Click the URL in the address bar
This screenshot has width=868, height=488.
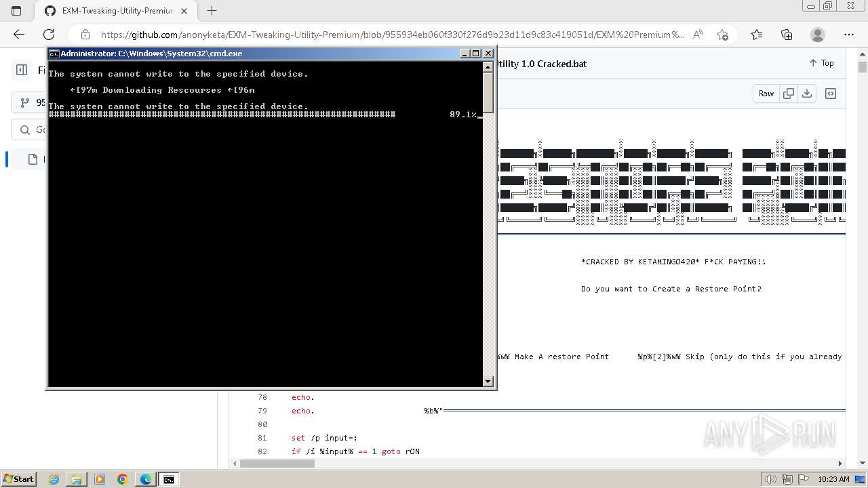pos(393,35)
